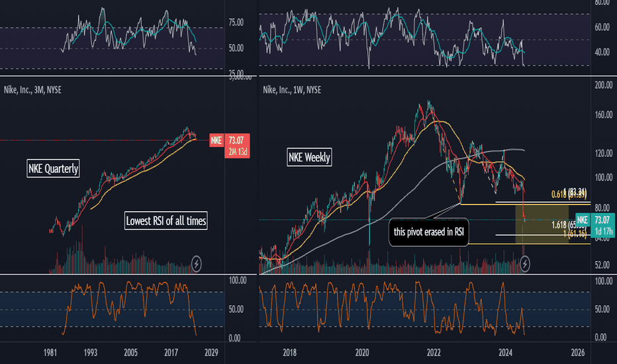This screenshot has width=617, height=364.
Task: Click the '2M 13d' bar countdown
Action: (237, 152)
